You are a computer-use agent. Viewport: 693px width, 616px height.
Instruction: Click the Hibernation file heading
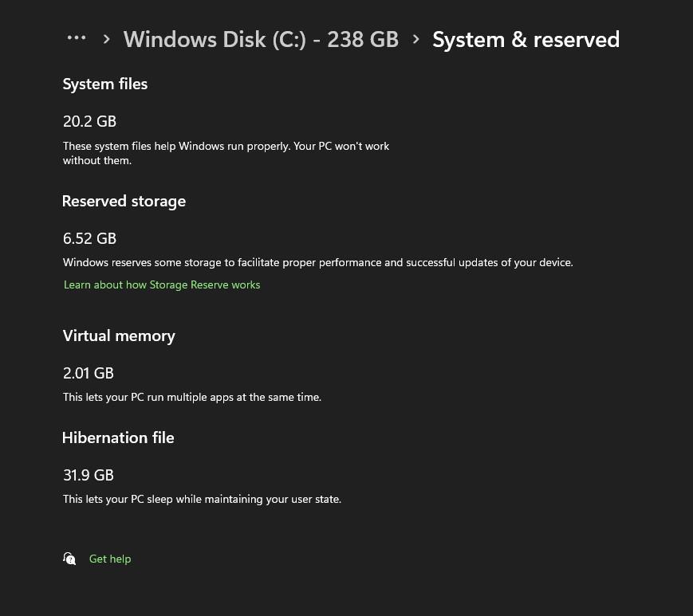tap(118, 437)
